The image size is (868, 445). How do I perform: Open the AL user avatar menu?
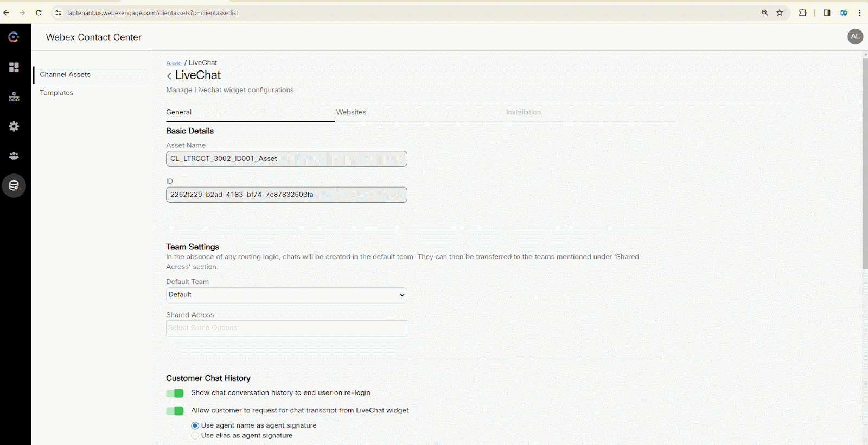pyautogui.click(x=855, y=37)
